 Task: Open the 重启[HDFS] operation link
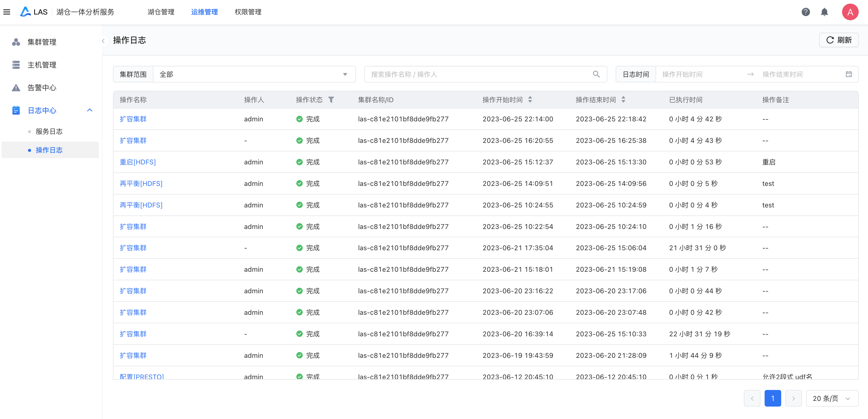coord(138,162)
